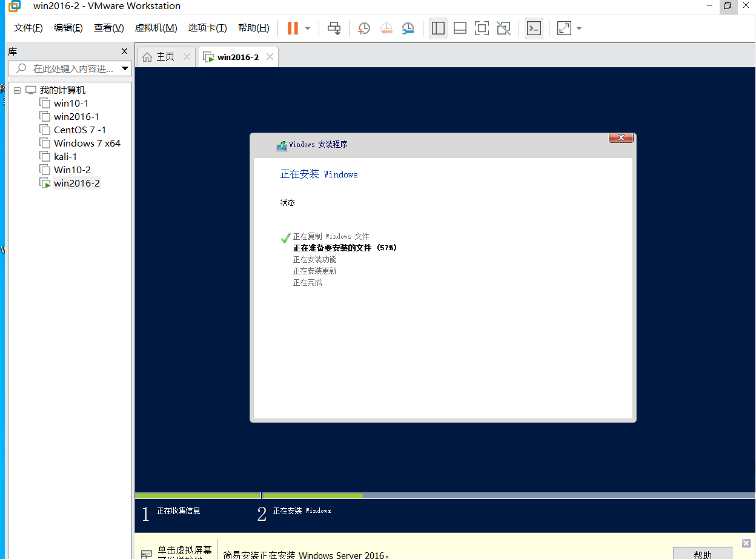
Task: Switch to Unity mode icon
Action: pos(503,28)
